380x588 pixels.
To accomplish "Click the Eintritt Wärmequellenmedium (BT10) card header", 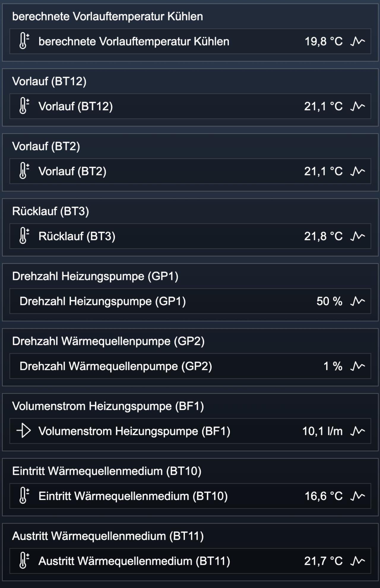I will 107,471.
